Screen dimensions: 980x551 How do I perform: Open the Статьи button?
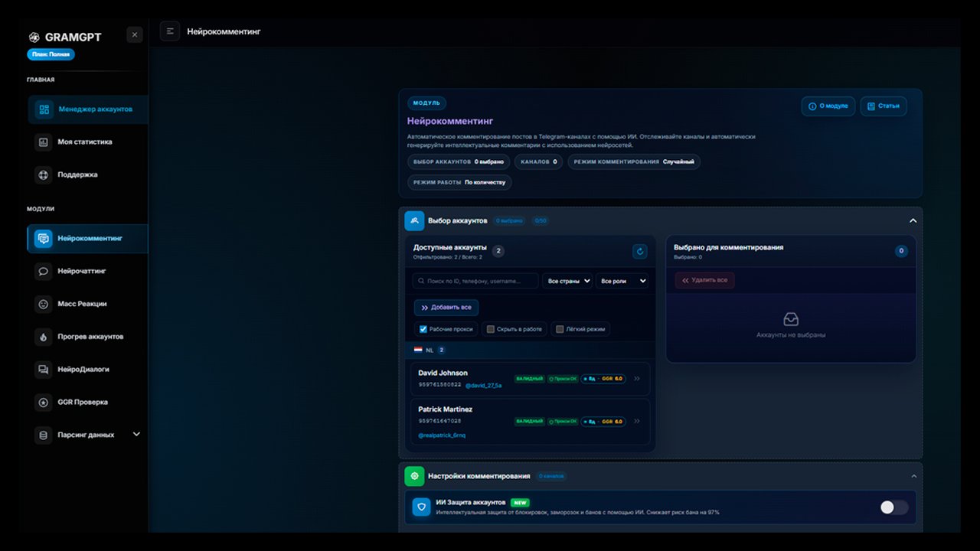884,106
